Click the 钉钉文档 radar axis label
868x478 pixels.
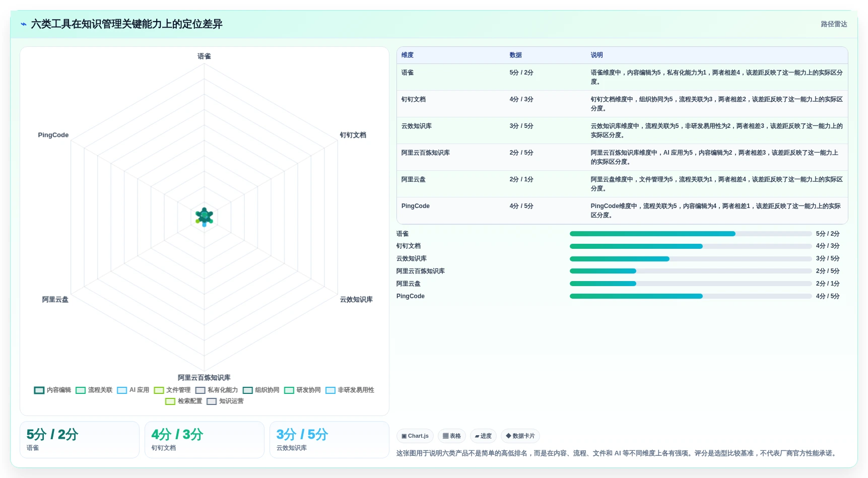click(353, 135)
